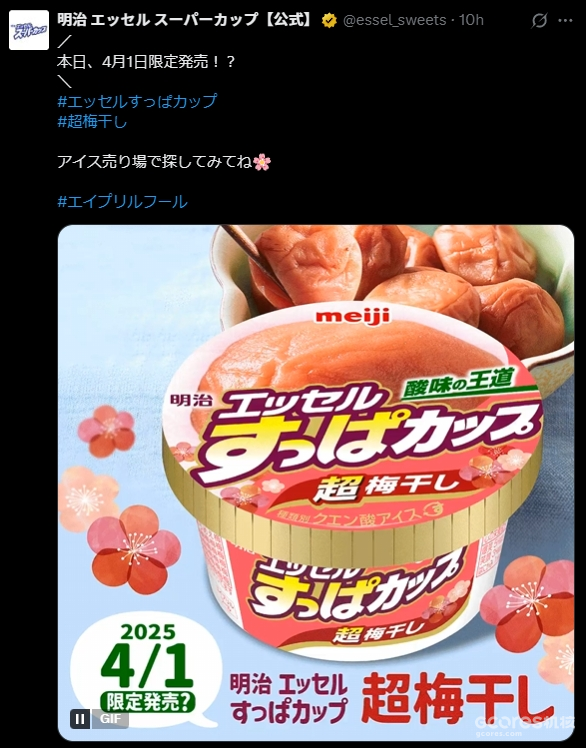Open the Grok explain-this-post icon
Viewport: 586px width, 748px height.
[539, 21]
